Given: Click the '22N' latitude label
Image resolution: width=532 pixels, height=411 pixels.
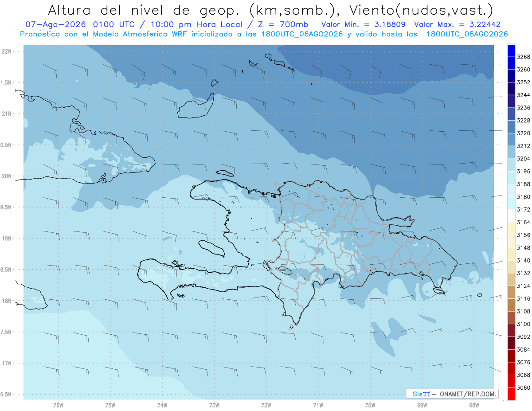Looking at the screenshot, I should 6,51.
